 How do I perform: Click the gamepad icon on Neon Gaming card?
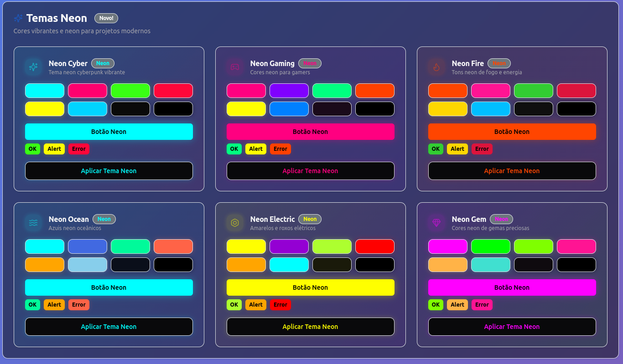click(234, 67)
